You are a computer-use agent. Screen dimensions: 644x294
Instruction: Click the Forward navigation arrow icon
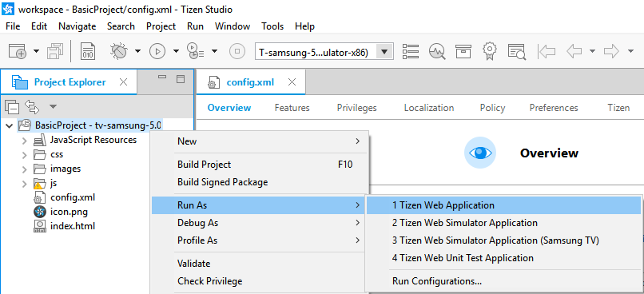pos(611,51)
